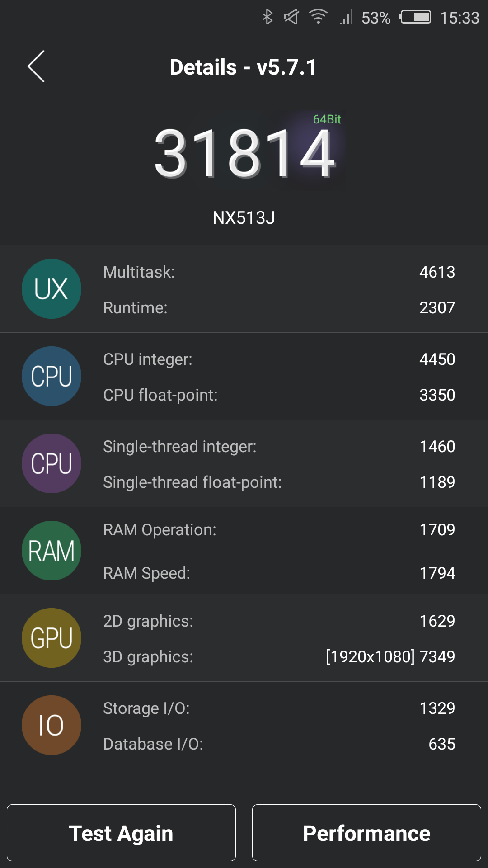Tap the teal UX category icon
The width and height of the screenshot is (488, 868).
[52, 289]
